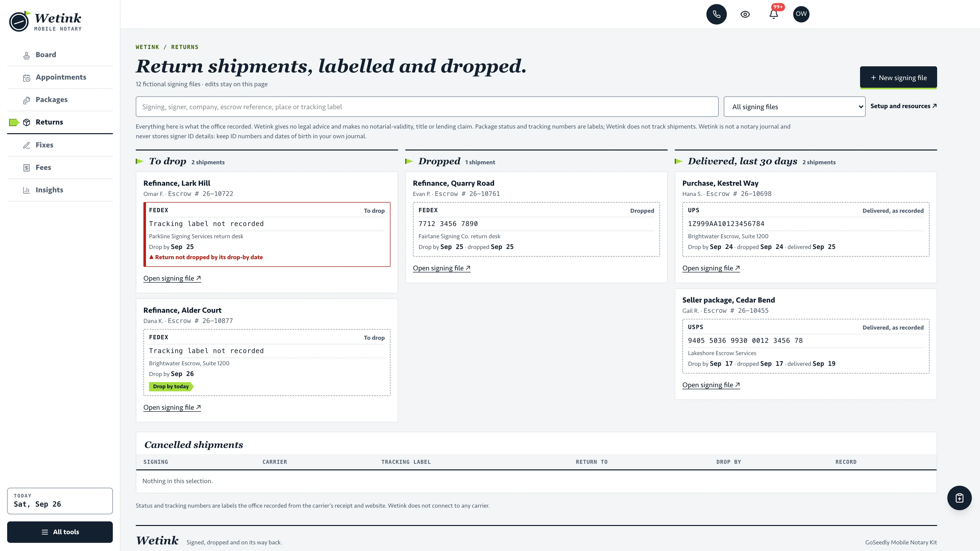The image size is (980, 551).
Task: Open the All signing files dropdown
Action: 794,107
